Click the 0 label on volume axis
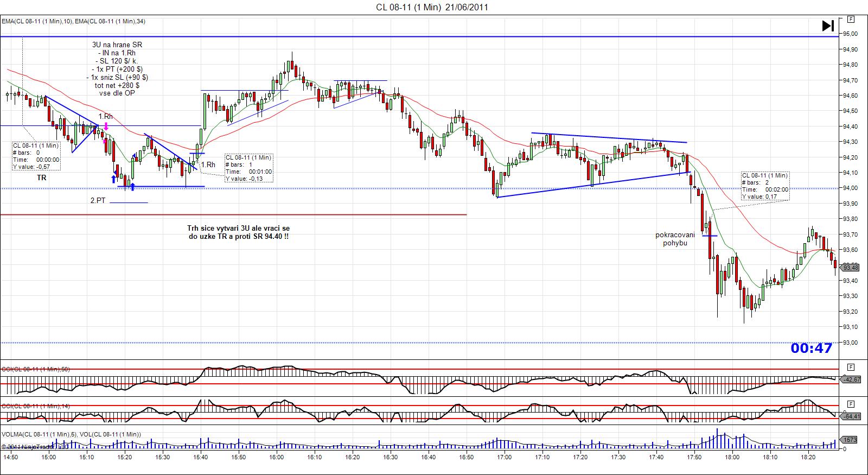 [844, 449]
